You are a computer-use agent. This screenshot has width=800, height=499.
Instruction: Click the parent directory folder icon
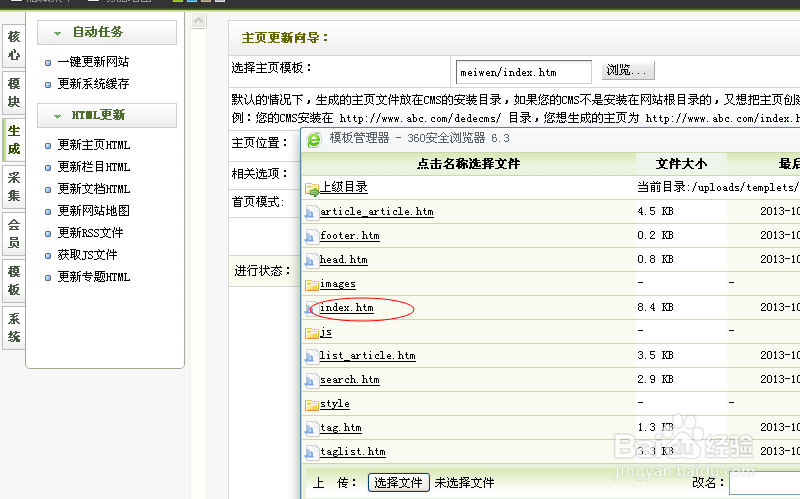pos(312,189)
